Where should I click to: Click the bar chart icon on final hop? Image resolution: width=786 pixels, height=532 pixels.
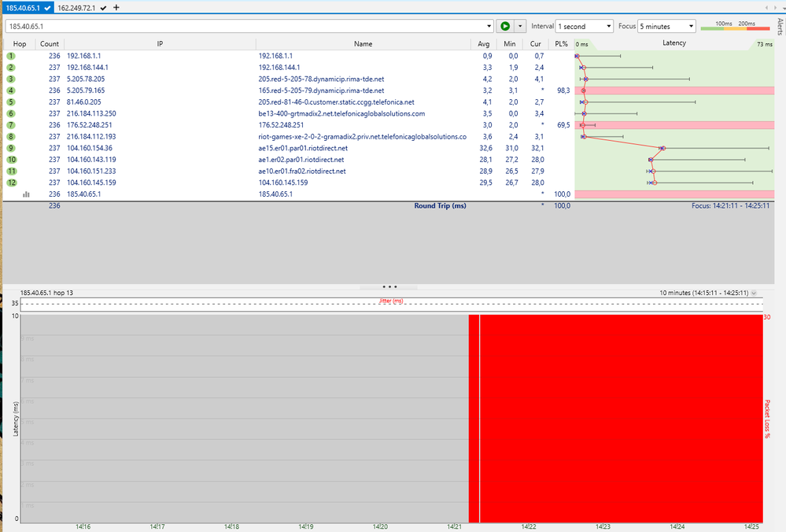click(x=26, y=194)
